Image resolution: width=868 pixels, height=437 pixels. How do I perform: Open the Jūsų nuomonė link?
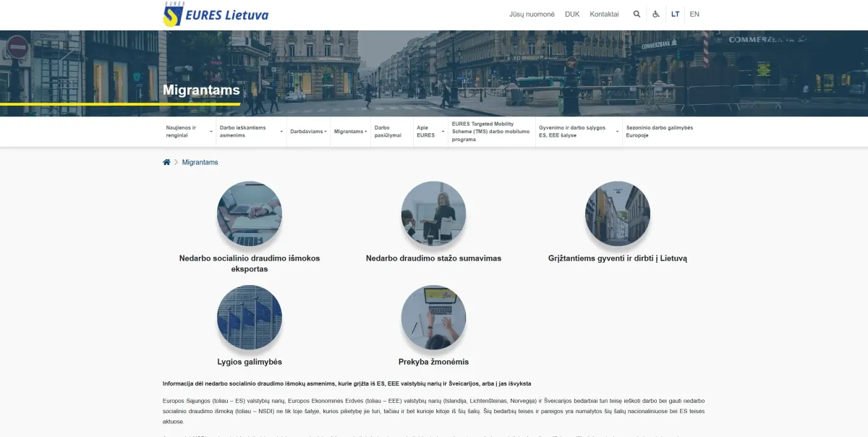click(x=532, y=14)
